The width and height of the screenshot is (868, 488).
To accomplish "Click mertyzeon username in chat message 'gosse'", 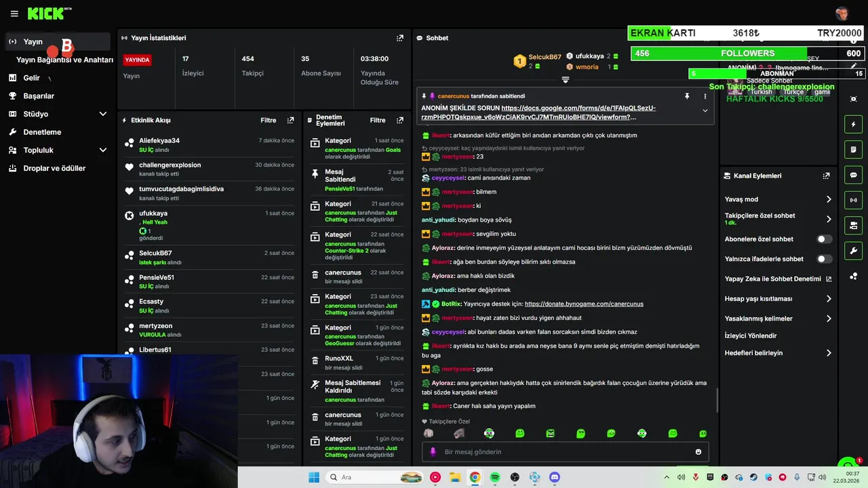I will (457, 369).
